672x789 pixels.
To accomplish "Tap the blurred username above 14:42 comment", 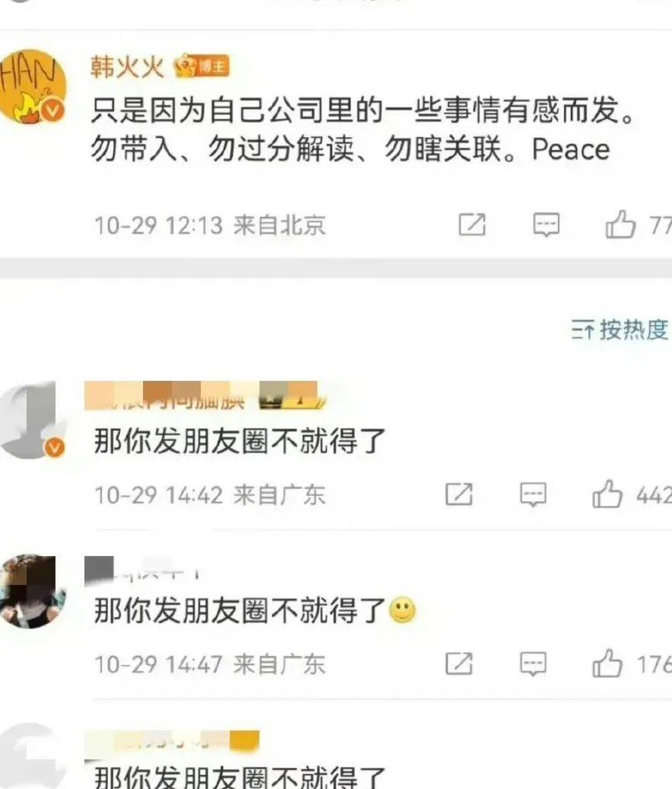I will (x=205, y=396).
